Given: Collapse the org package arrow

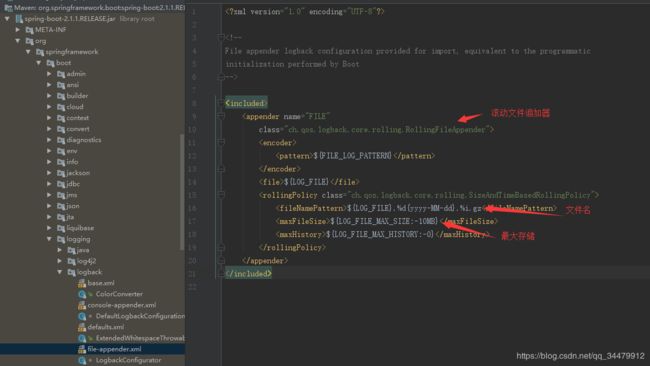Looking at the screenshot, I should (x=18, y=41).
